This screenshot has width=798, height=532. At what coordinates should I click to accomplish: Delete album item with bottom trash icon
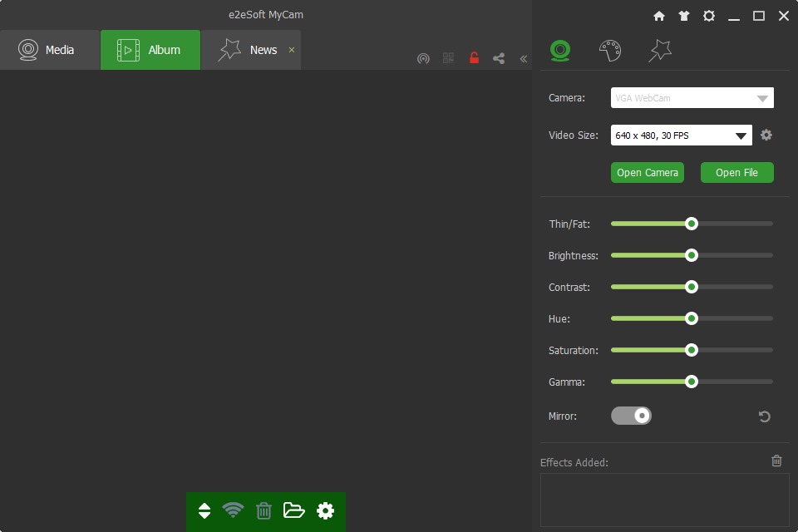(264, 510)
